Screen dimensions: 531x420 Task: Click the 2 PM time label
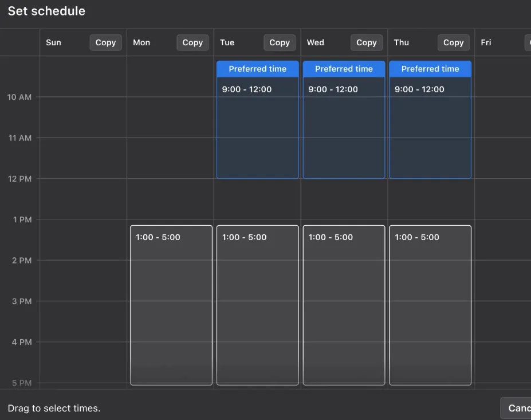pos(22,261)
